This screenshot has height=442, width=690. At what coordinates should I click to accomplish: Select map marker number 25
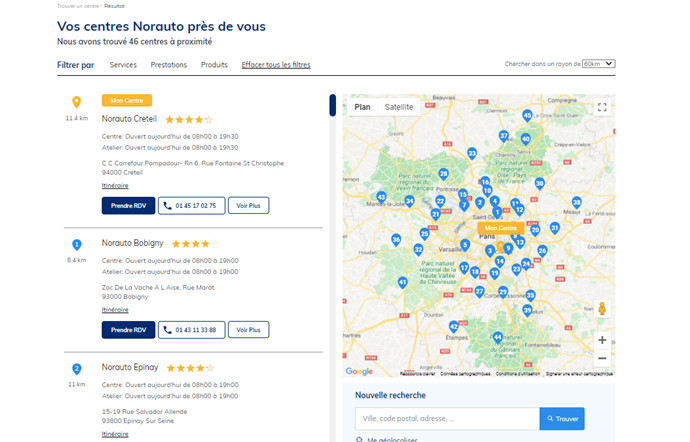click(424, 234)
